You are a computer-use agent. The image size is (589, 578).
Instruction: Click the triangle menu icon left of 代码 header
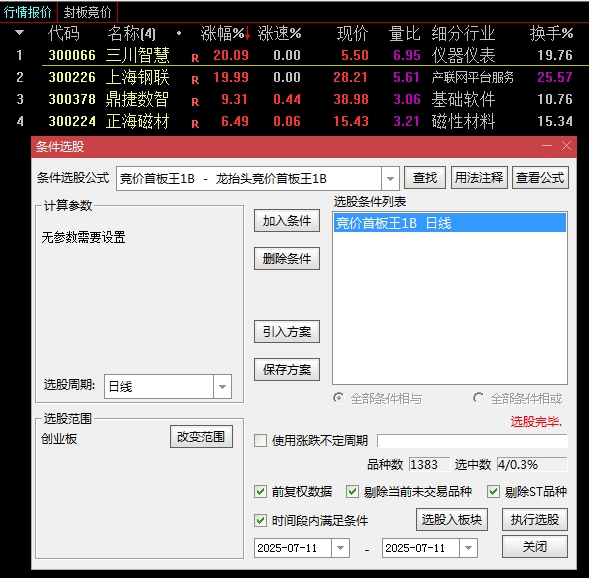point(20,33)
